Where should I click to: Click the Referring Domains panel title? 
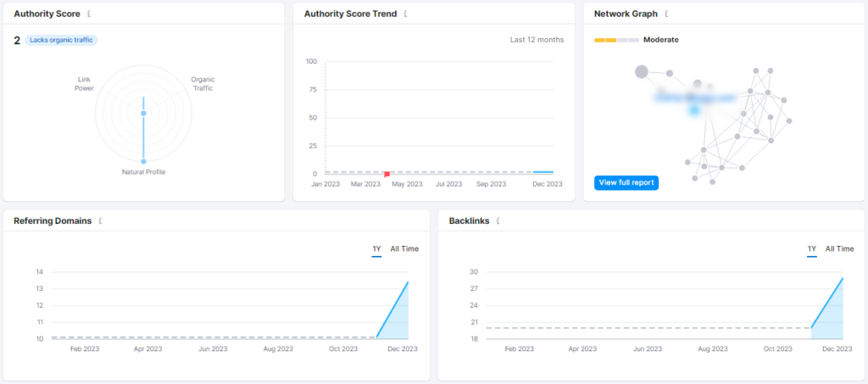[x=53, y=220]
